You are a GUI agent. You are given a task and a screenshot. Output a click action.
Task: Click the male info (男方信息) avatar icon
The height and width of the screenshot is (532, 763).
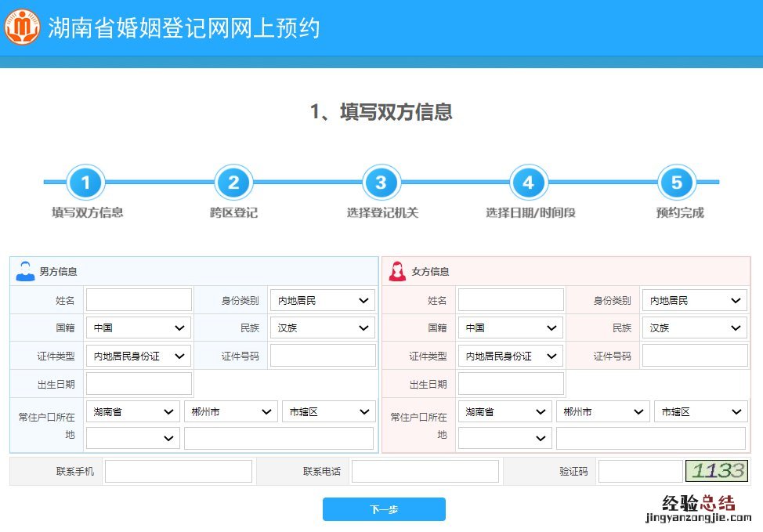click(25, 271)
